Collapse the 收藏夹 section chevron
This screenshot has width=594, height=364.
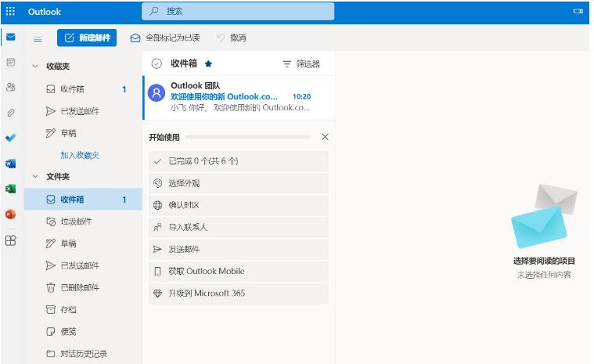(x=35, y=67)
